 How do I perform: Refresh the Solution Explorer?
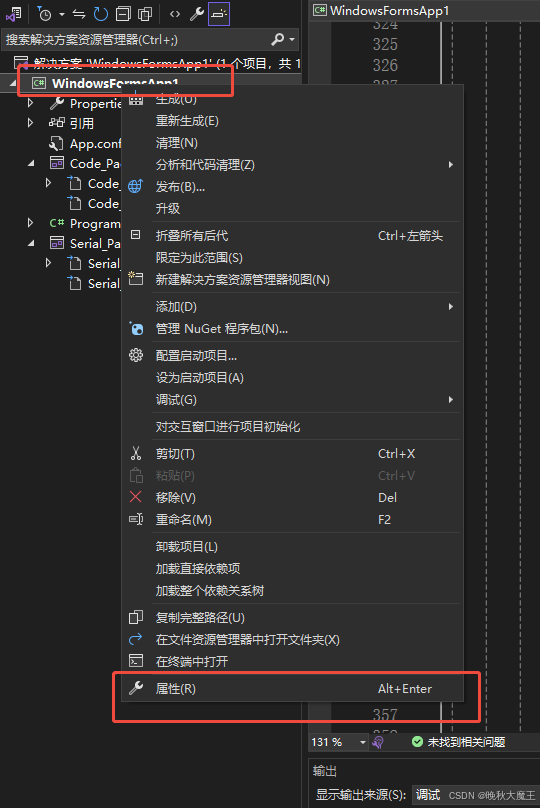[101, 14]
